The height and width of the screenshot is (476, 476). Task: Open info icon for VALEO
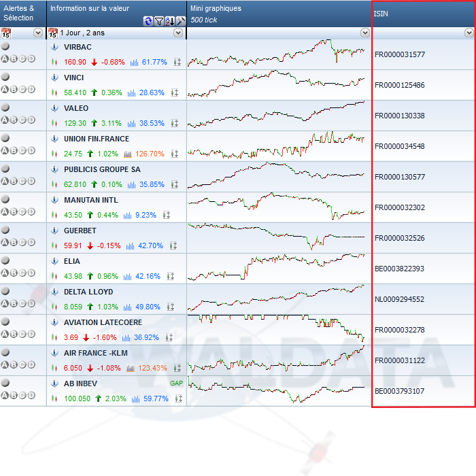pyautogui.click(x=54, y=108)
